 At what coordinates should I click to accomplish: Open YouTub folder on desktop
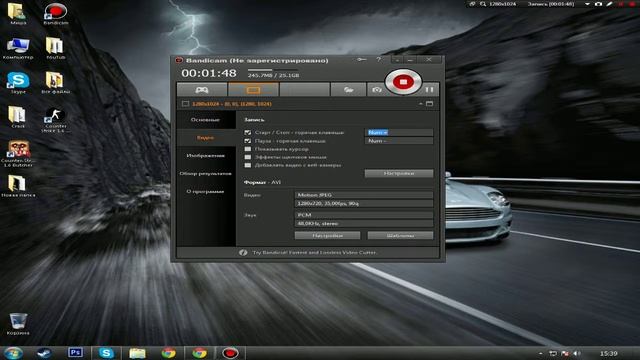coord(56,49)
